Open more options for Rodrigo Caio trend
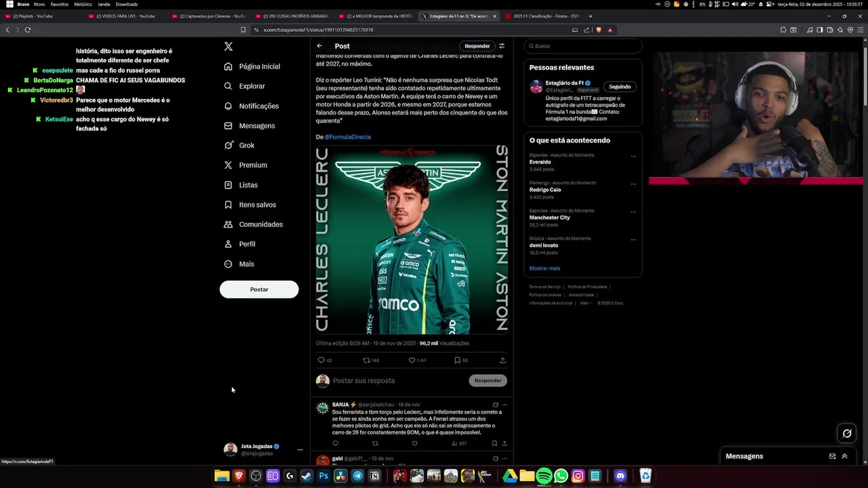Viewport: 868px width, 488px height. click(633, 184)
